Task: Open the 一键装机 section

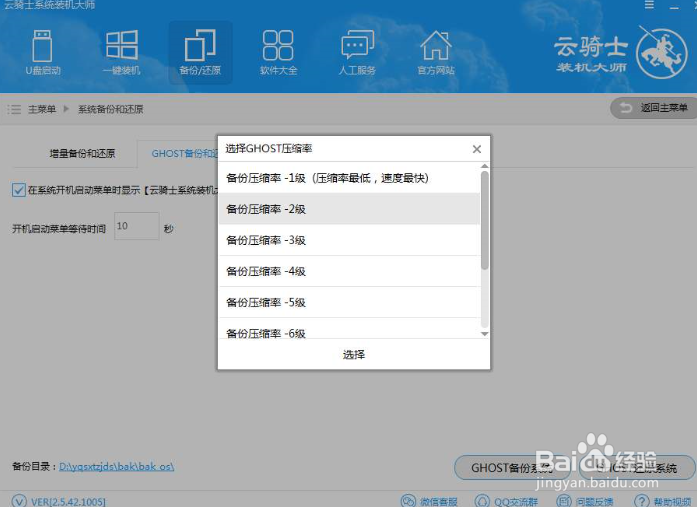Action: tap(121, 52)
